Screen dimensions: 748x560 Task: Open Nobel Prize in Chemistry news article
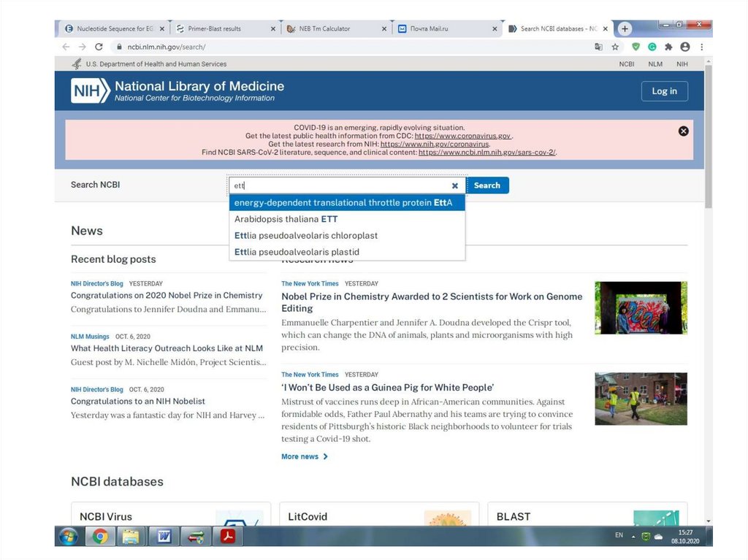coord(432,302)
